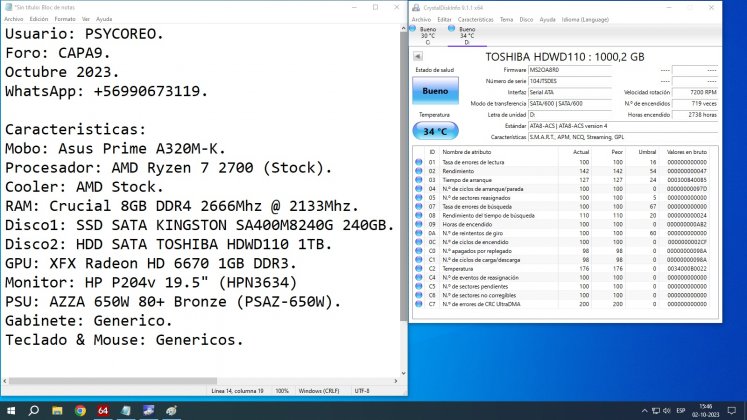This screenshot has width=747, height=420.
Task: Click the Firmware value field
Action: [x=570, y=70]
